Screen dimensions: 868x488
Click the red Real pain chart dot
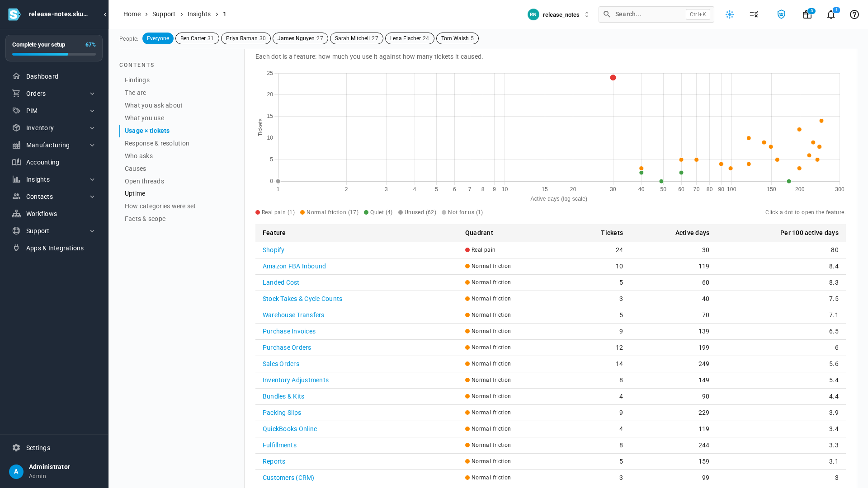pos(613,78)
